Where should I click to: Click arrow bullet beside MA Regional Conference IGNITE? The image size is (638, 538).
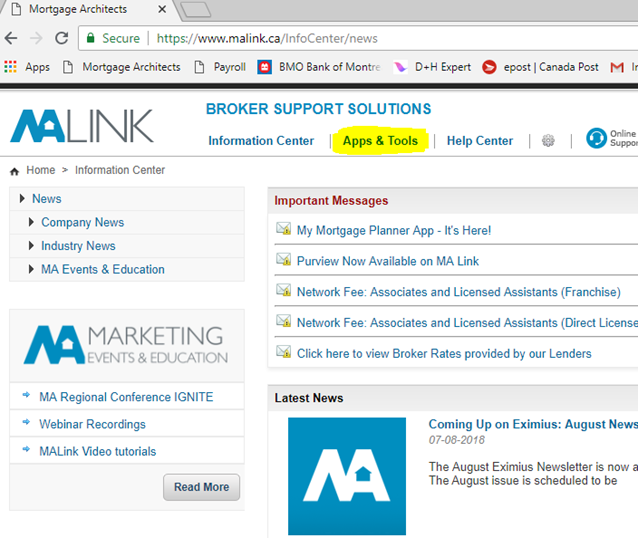tap(26, 394)
